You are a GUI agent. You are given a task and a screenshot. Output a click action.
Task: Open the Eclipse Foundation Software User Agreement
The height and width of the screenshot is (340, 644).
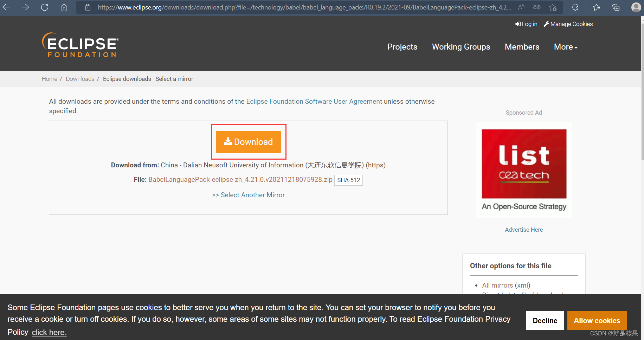coord(314,101)
